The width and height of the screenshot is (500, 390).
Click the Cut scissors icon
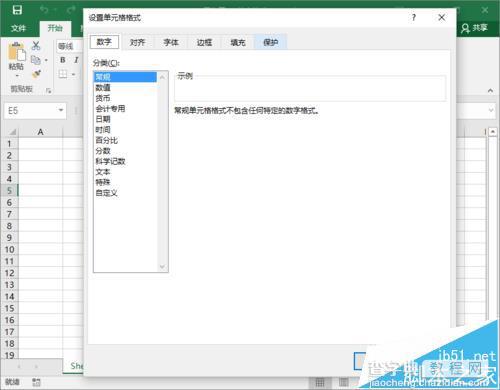[36, 46]
